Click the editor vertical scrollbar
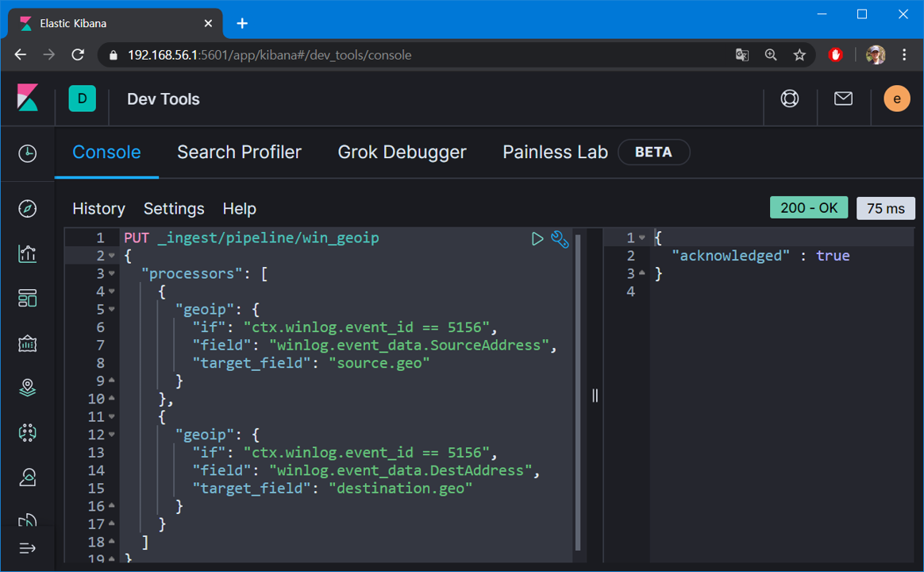This screenshot has width=924, height=572. [578, 392]
